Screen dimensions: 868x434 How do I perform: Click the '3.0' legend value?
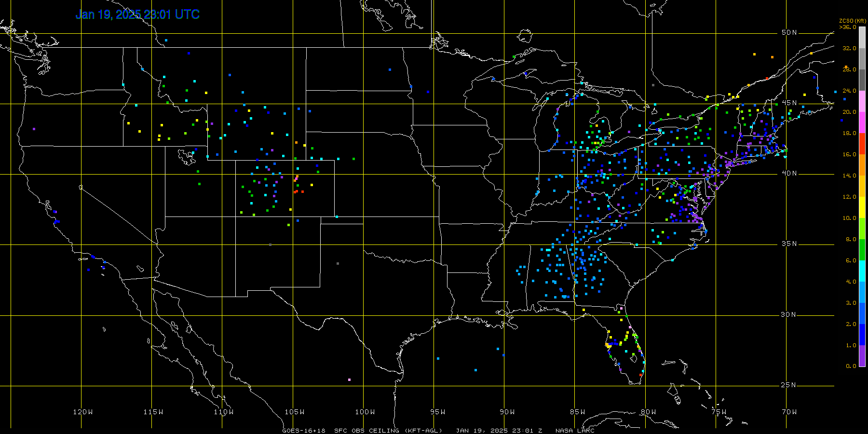[851, 303]
